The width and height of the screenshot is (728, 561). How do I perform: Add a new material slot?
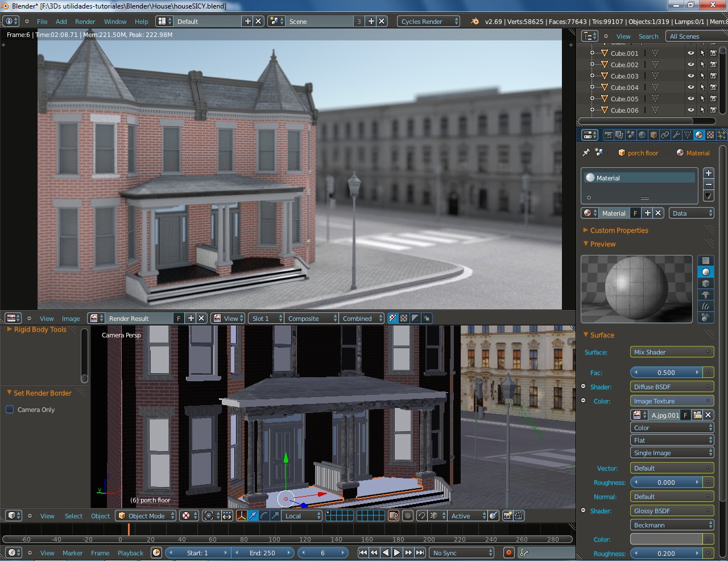(709, 173)
